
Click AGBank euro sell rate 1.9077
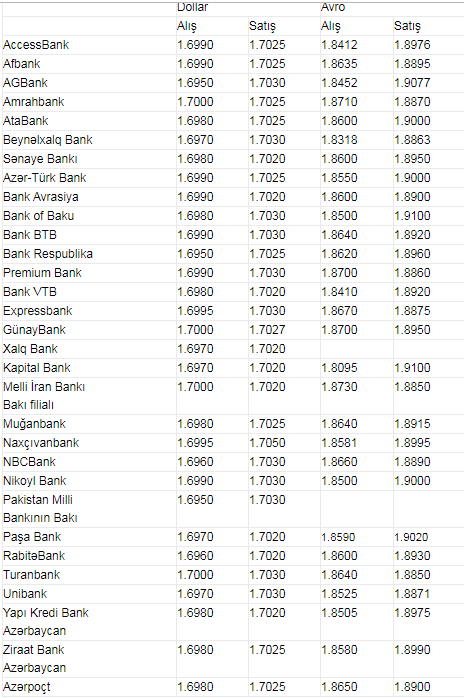click(412, 83)
